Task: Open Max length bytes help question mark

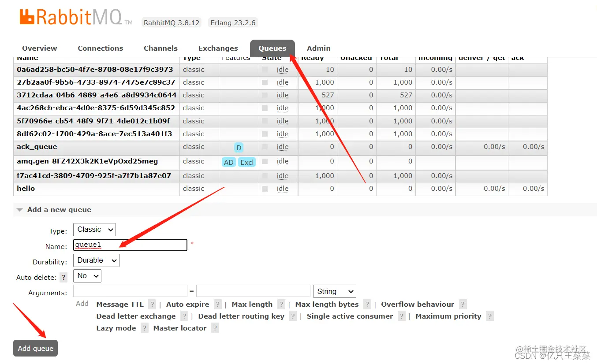Action: click(367, 305)
